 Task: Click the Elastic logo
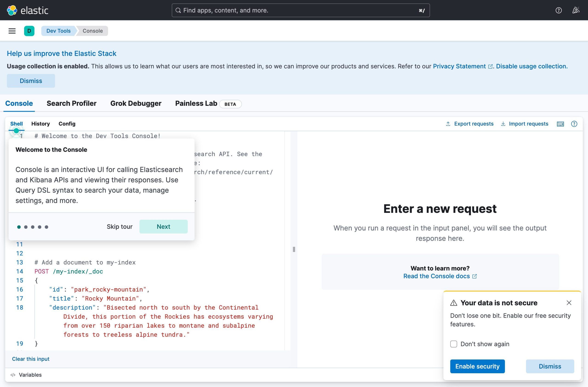click(x=27, y=10)
